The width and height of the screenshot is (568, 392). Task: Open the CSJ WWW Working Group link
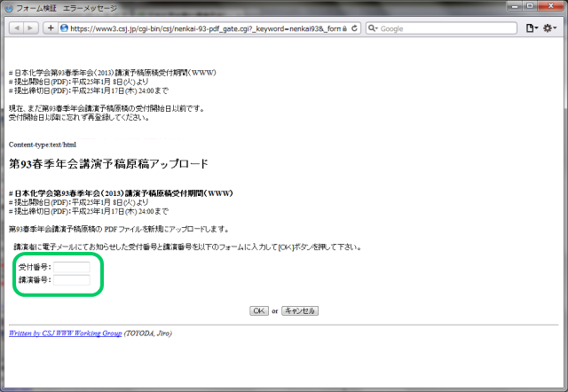pos(64,333)
